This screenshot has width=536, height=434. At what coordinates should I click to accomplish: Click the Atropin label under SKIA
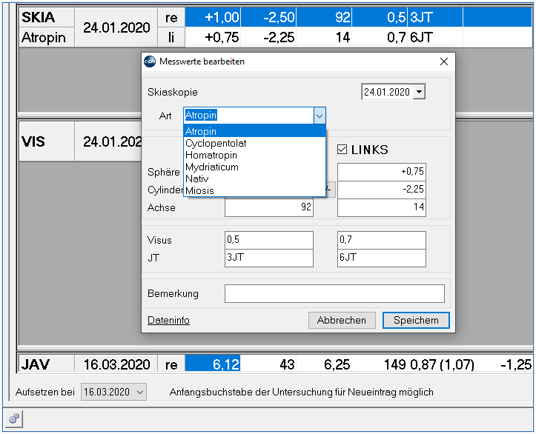tap(46, 37)
